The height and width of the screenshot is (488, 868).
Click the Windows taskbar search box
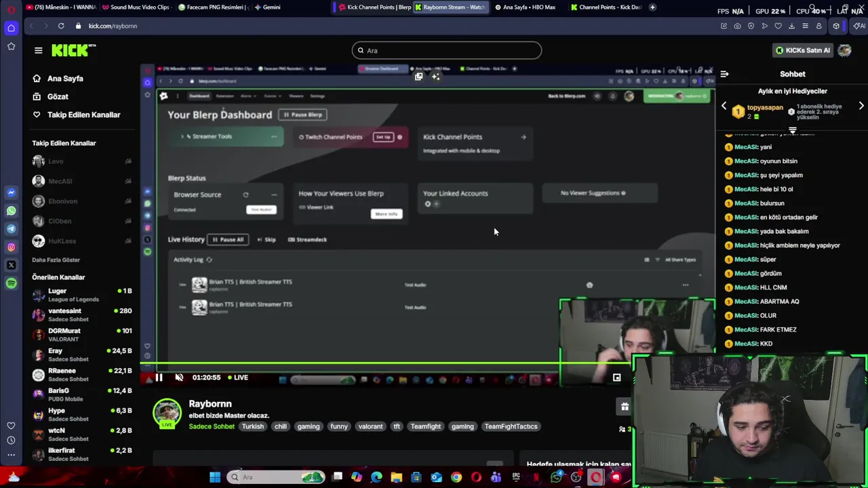277,477
